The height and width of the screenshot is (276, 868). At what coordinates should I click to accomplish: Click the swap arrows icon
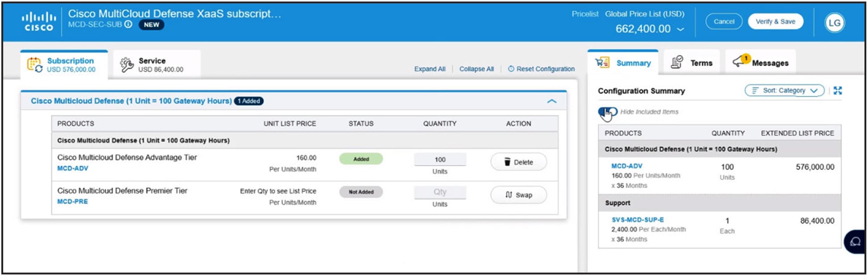point(508,195)
